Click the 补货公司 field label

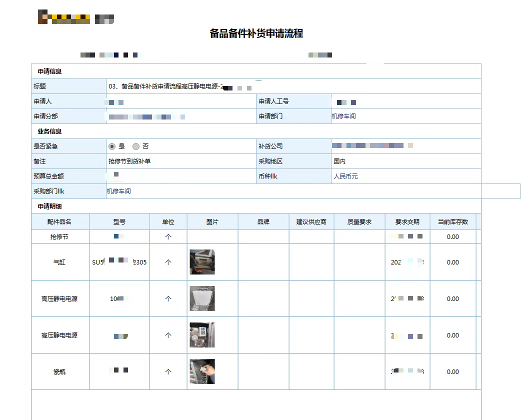pyautogui.click(x=270, y=146)
